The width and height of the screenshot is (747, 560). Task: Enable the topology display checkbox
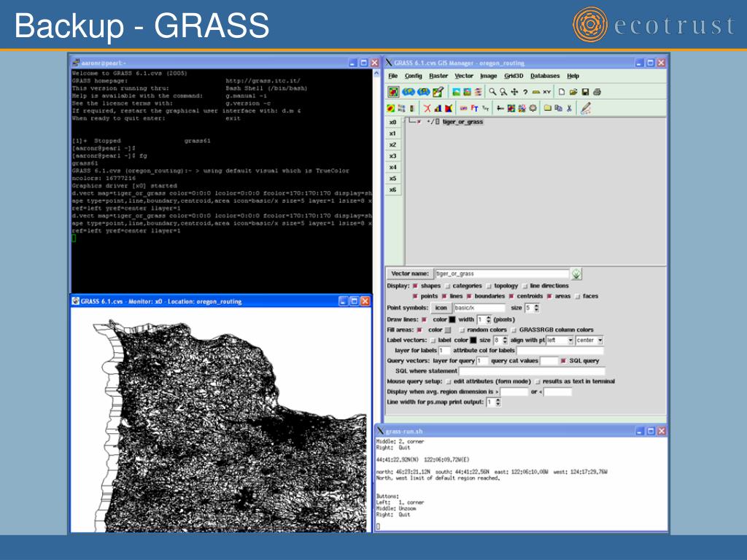[489, 286]
